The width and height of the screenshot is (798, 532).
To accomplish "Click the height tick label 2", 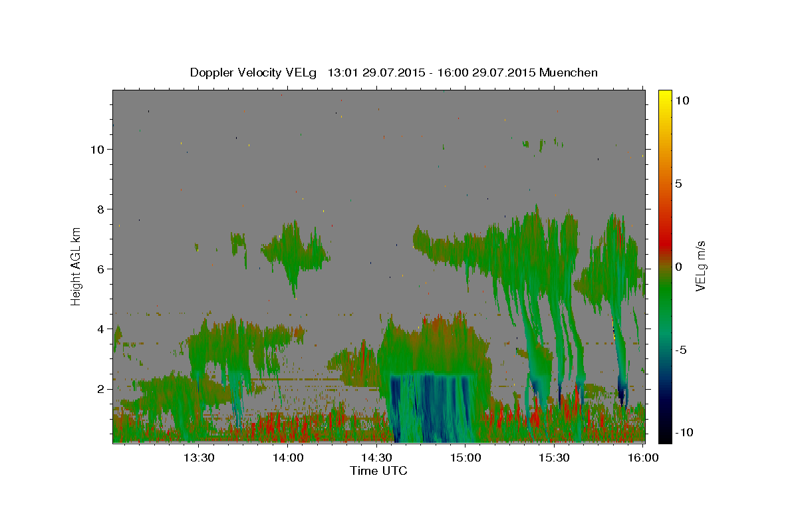I will coord(100,388).
